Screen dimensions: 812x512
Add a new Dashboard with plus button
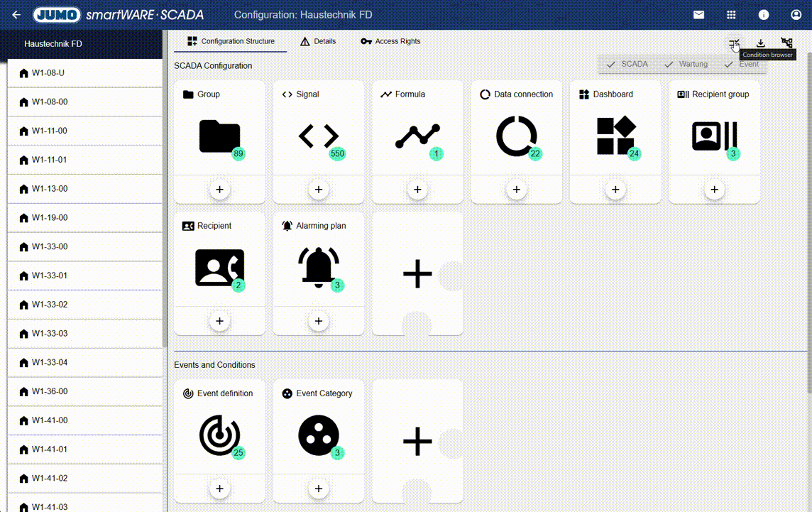tap(615, 190)
